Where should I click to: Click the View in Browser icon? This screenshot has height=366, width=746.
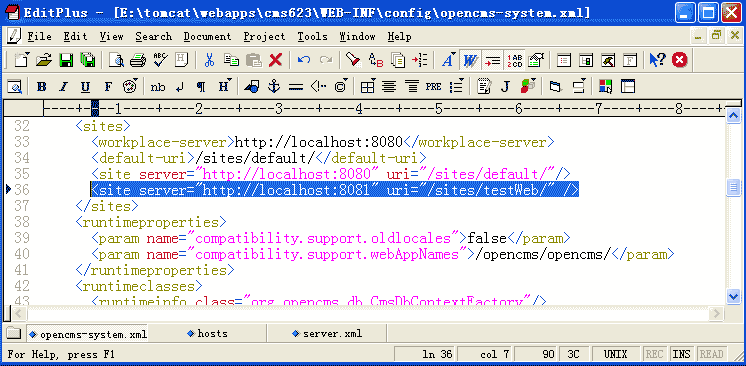point(15,87)
